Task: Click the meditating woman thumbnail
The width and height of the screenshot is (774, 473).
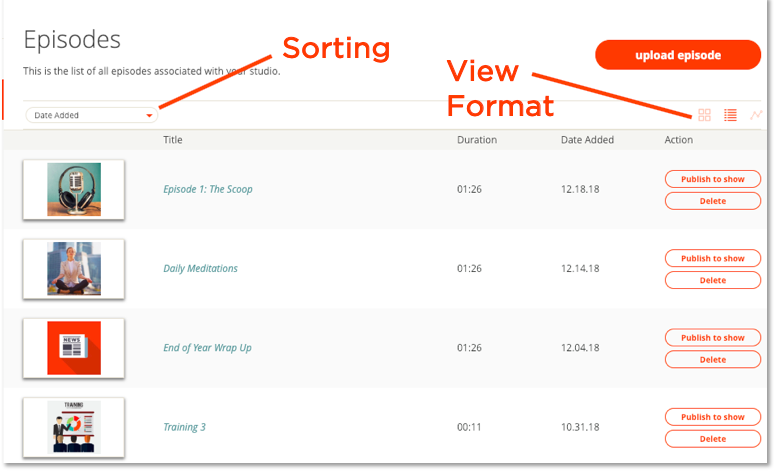Action: click(74, 268)
